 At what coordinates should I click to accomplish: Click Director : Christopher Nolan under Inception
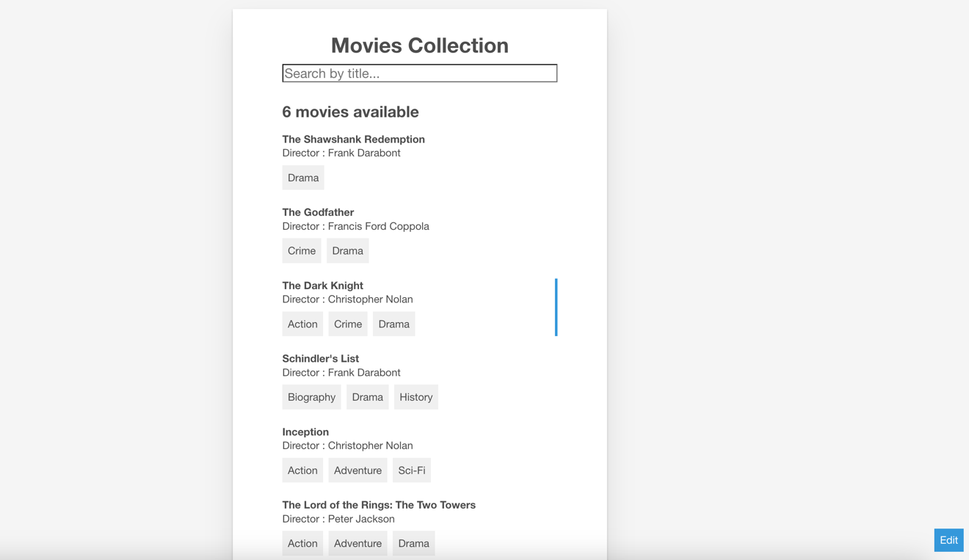[347, 446]
